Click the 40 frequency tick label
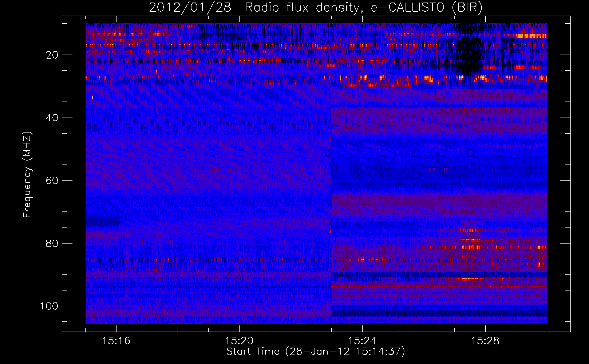Screen dimensions: 589x364 52,118
